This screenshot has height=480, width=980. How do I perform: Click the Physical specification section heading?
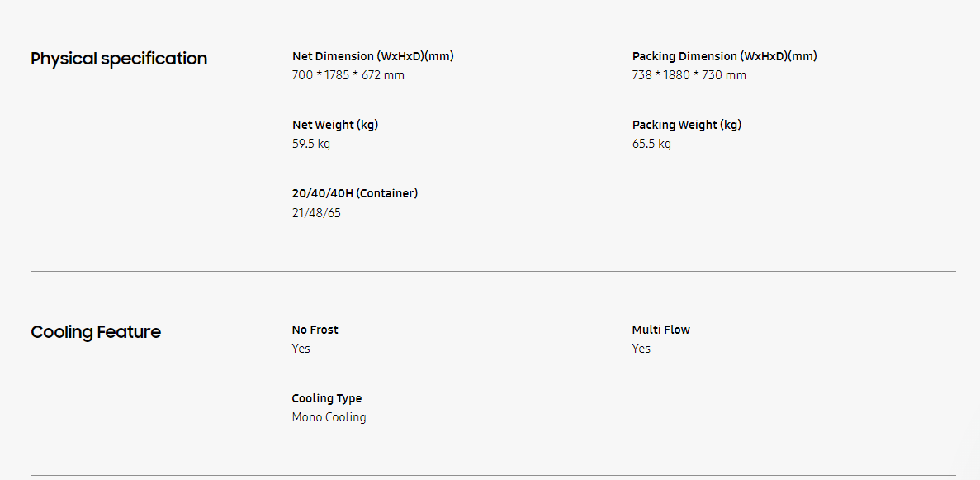point(119,59)
